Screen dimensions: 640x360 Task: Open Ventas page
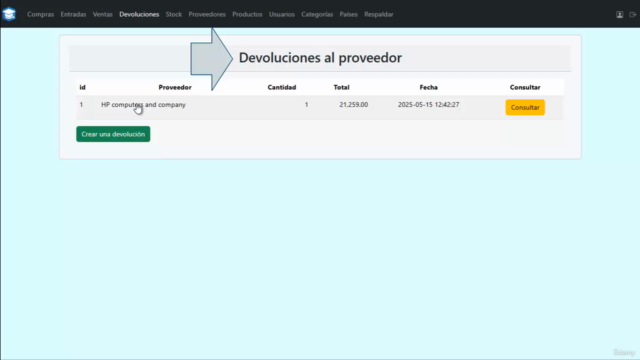point(102,14)
